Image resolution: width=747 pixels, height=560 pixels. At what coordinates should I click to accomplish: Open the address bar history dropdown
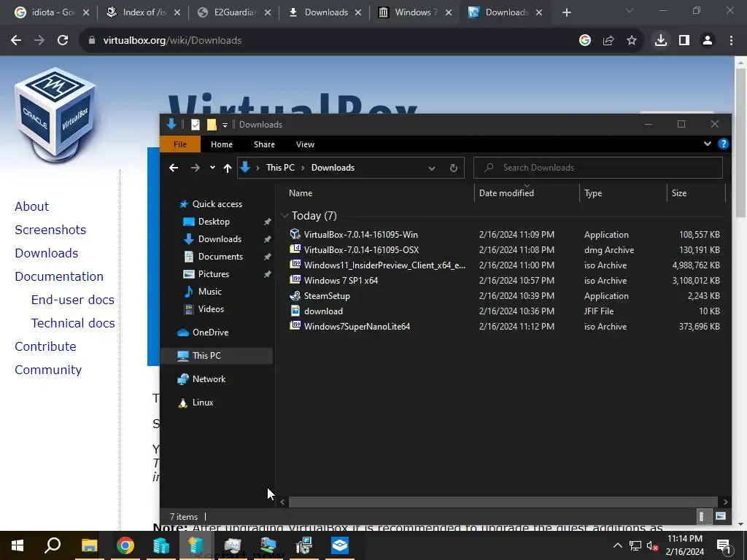coord(432,168)
